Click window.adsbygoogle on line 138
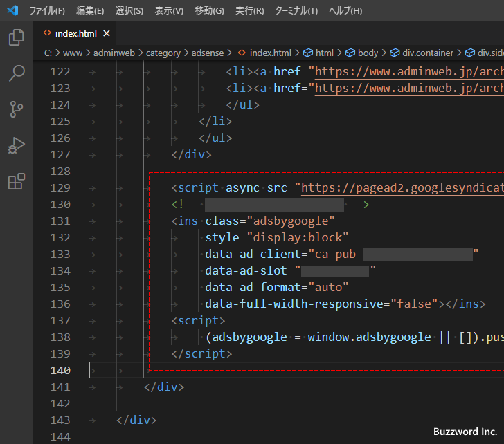 tap(369, 337)
